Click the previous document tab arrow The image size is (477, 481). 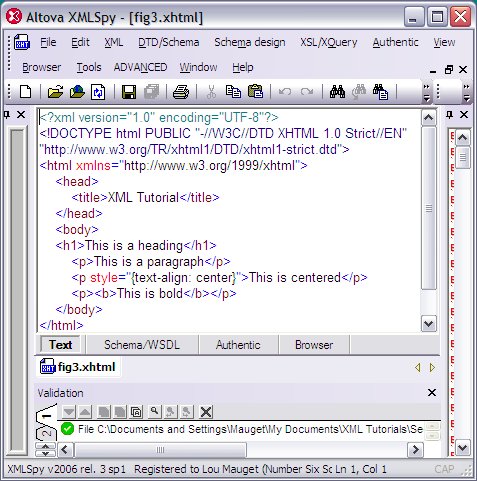point(418,368)
